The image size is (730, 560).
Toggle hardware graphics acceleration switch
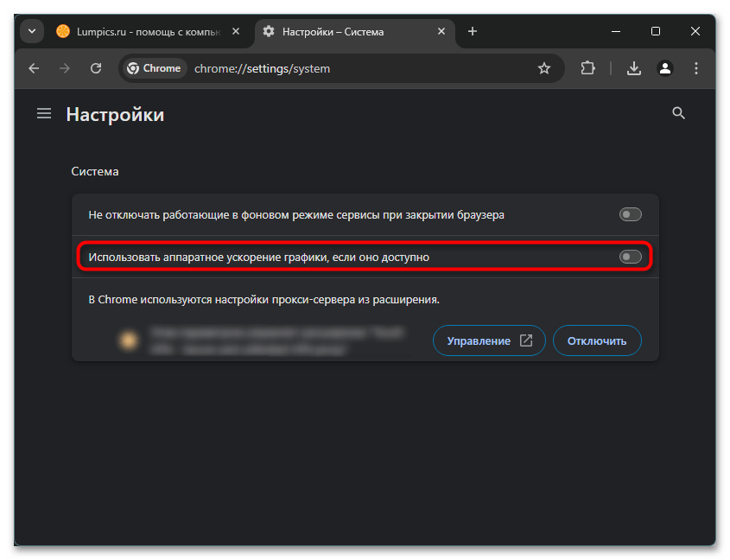[631, 257]
